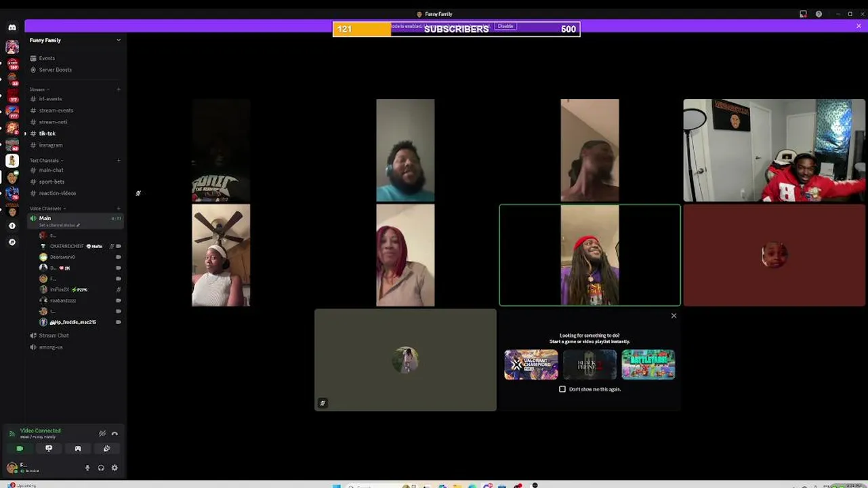Open the topmost server icon in server list
The height and width of the screenshot is (488, 868).
coord(12,47)
